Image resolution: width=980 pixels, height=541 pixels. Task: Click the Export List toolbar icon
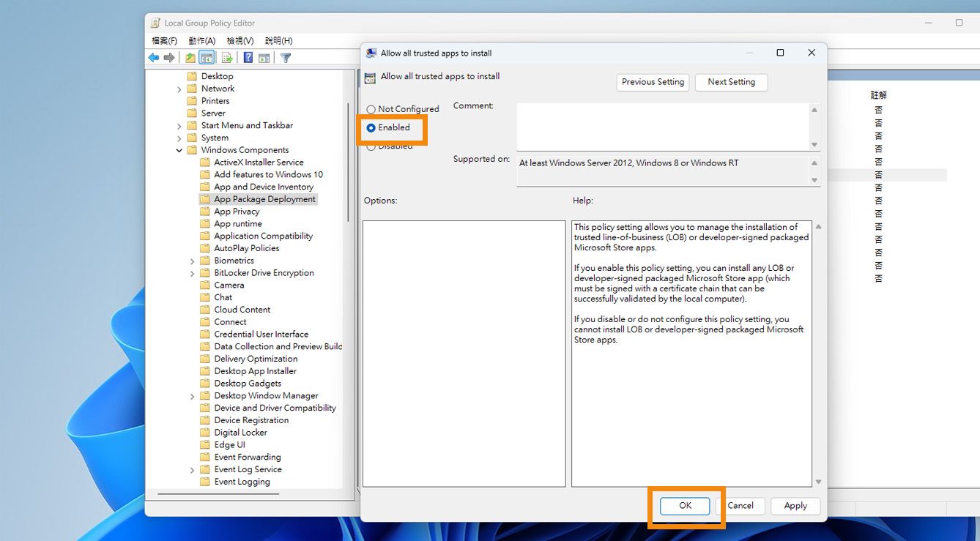(x=227, y=58)
